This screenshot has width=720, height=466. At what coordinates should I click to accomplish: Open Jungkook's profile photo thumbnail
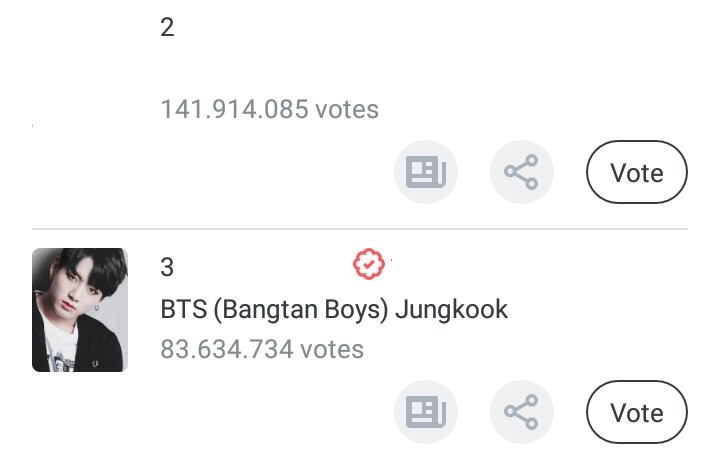pyautogui.click(x=80, y=310)
